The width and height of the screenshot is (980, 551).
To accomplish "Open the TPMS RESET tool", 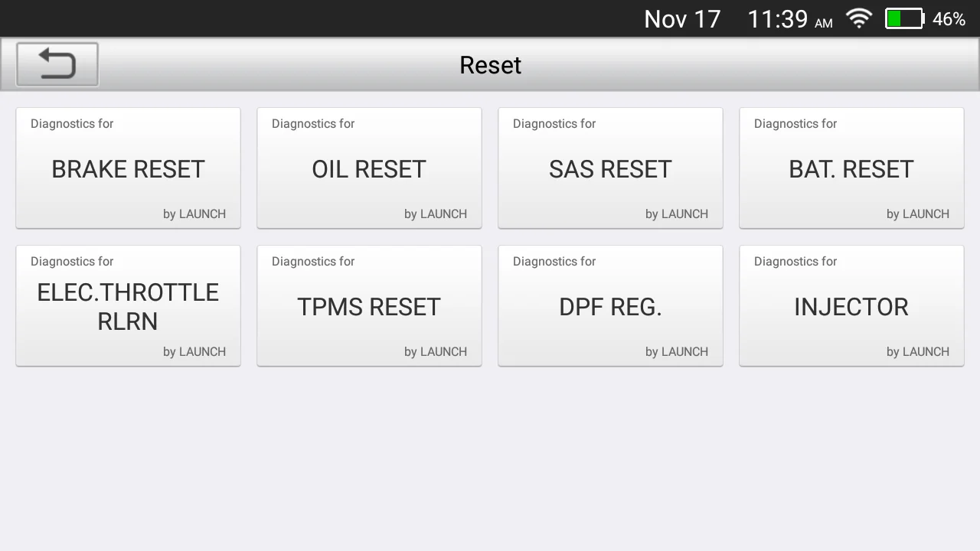I will coord(369,305).
